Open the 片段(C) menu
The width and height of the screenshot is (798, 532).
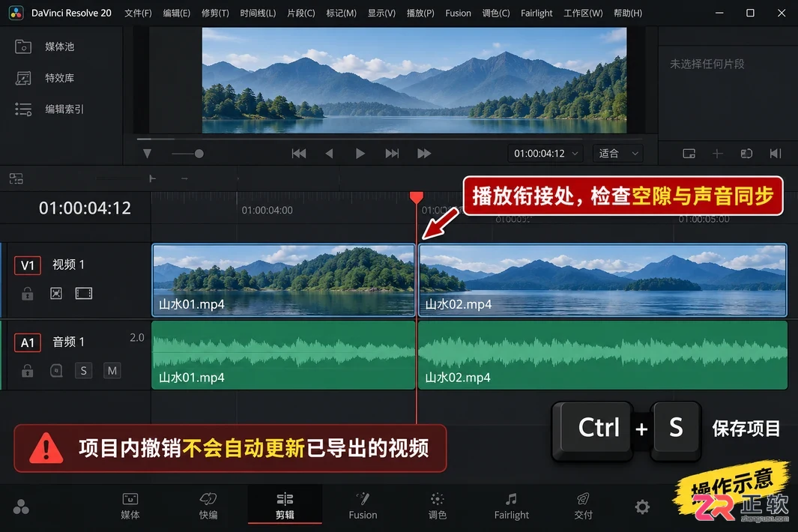tap(300, 13)
